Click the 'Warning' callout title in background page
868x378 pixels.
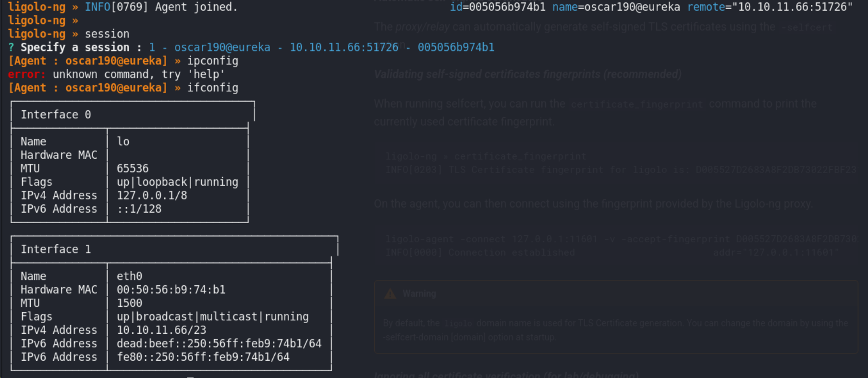click(x=419, y=294)
